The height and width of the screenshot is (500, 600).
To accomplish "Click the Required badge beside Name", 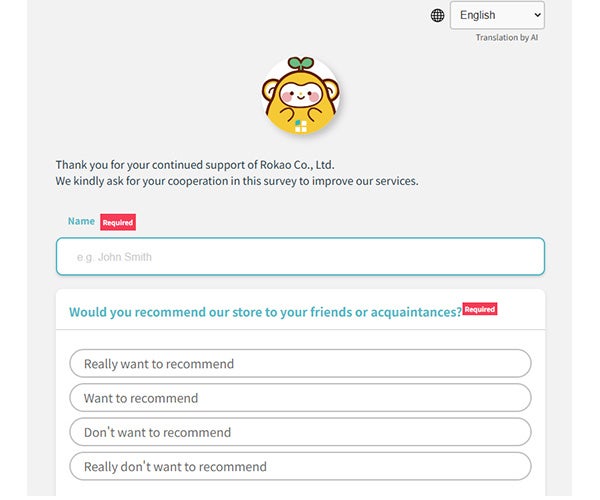I will point(118,222).
